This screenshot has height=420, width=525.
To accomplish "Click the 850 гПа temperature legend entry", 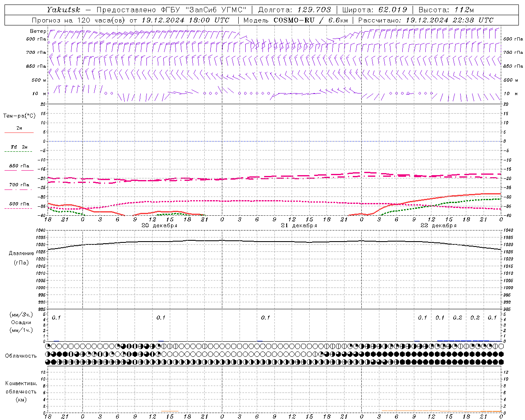I will [x=19, y=166].
